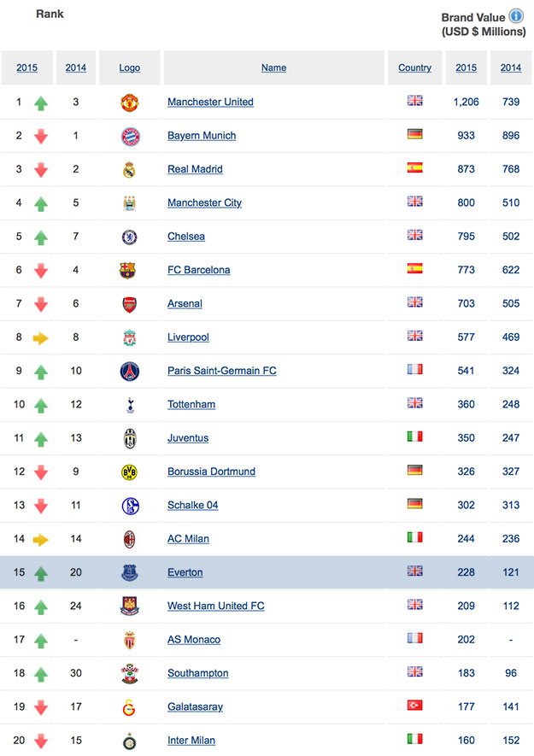Image resolution: width=534 pixels, height=756 pixels.
Task: Click the Spanish flag beside Real Madrid
Action: click(x=415, y=167)
